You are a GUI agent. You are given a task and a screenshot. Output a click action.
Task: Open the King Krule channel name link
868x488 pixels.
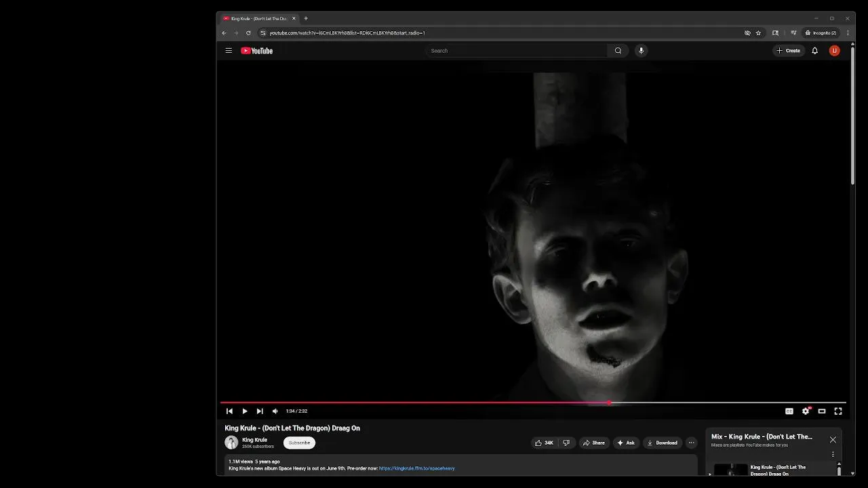254,440
